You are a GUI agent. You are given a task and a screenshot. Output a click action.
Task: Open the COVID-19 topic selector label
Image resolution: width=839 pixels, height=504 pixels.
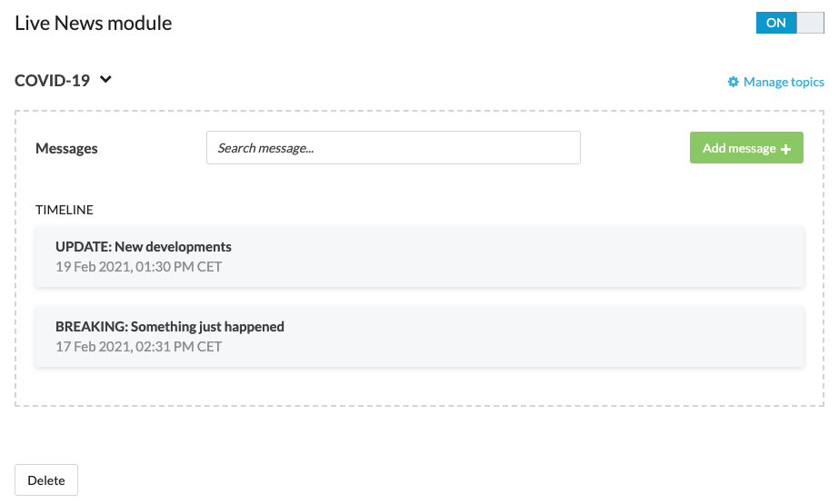[x=52, y=81]
